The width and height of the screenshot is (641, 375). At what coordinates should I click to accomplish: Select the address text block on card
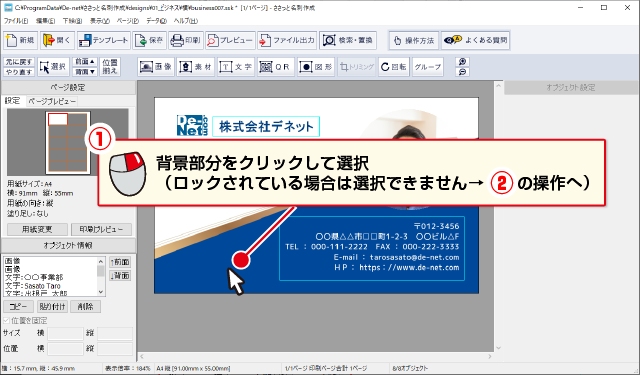(x=372, y=248)
